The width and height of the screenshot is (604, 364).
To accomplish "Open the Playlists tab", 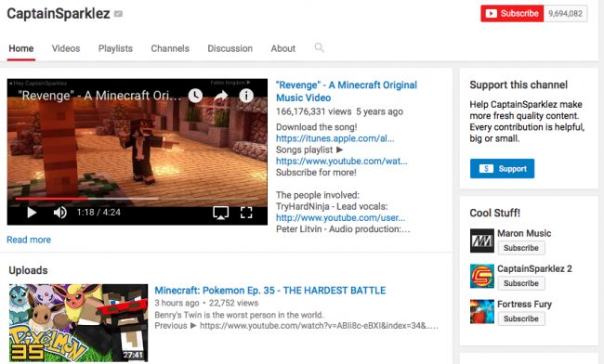I will click(x=115, y=48).
